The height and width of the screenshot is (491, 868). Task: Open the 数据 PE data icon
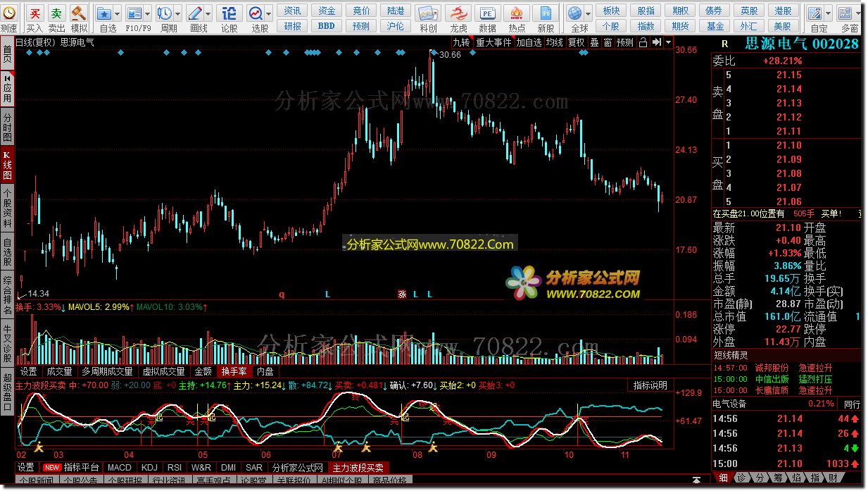point(487,13)
